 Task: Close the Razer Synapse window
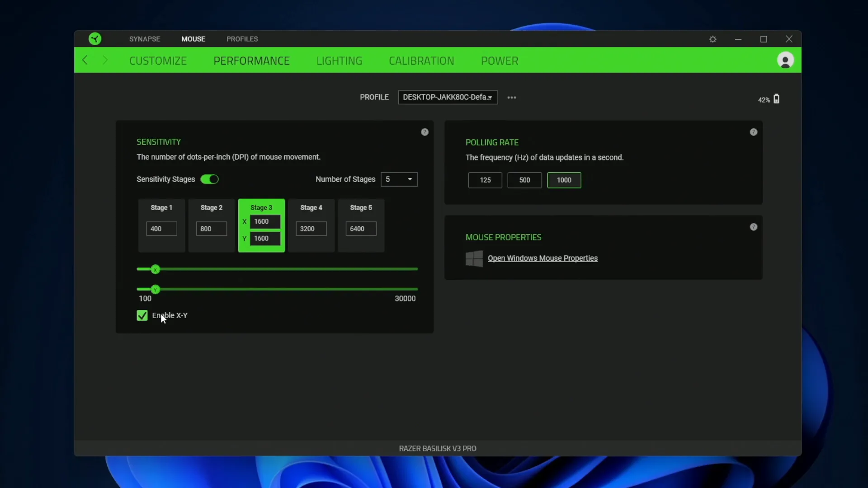(789, 39)
